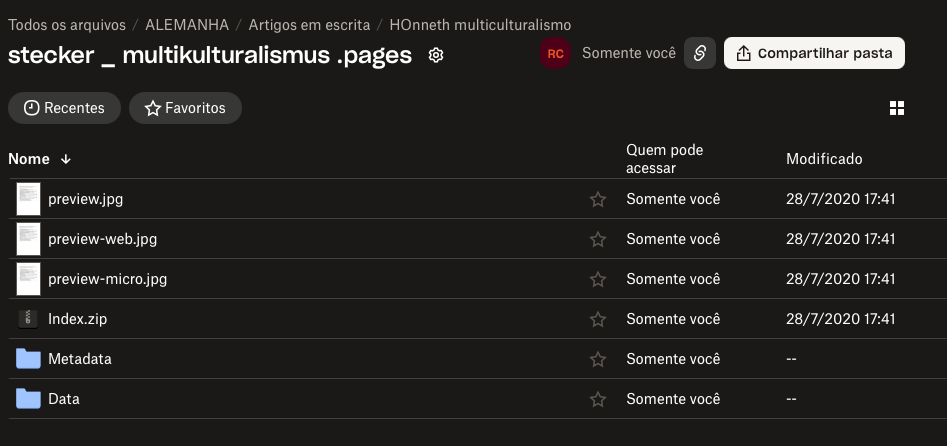
Task: Go to Todos os arquivos breadcrumb
Action: pyautogui.click(x=67, y=24)
